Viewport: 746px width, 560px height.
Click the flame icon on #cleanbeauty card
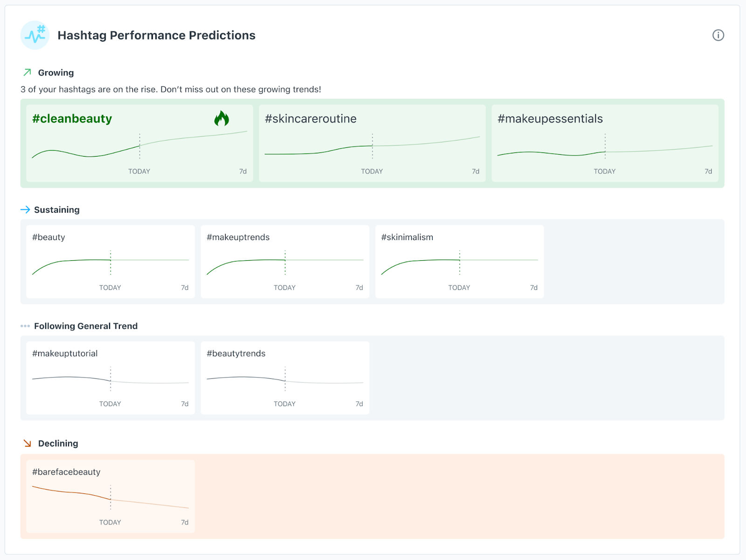coord(221,118)
